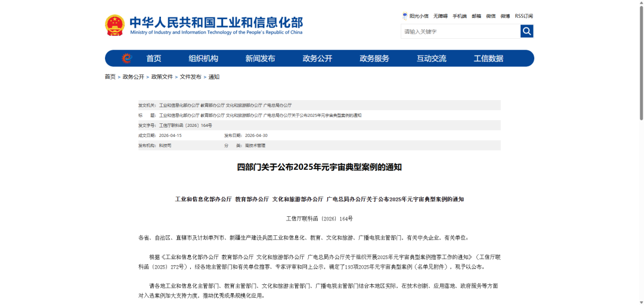Click the 发文机关 row in info table
Screen dimensions: 644x305
320,105
